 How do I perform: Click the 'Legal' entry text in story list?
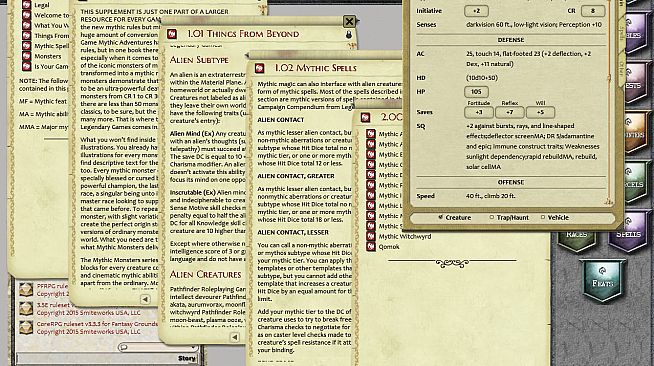(42, 5)
